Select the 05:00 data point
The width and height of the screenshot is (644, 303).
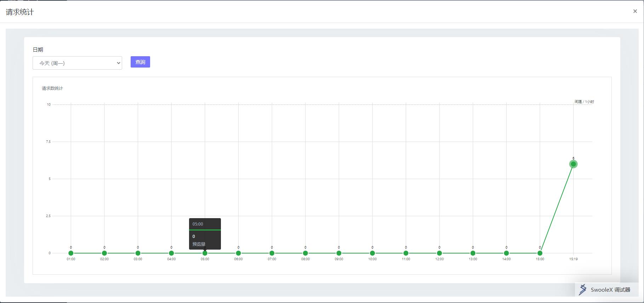tap(205, 253)
